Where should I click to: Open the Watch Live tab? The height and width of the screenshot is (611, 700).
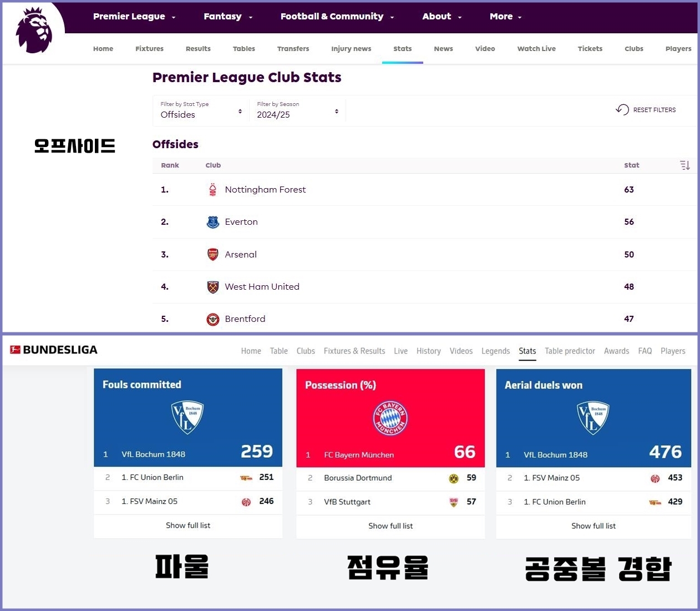536,49
